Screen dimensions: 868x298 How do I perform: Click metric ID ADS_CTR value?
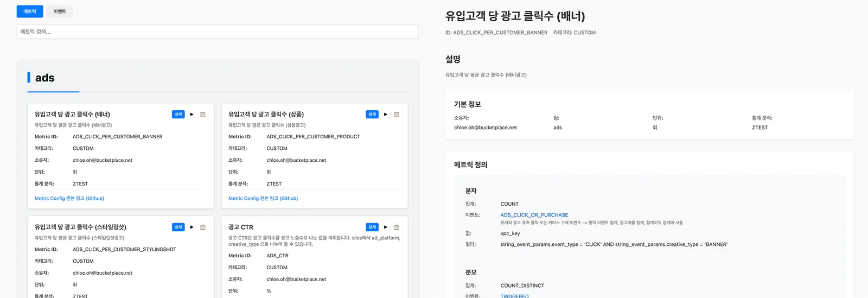278,256
